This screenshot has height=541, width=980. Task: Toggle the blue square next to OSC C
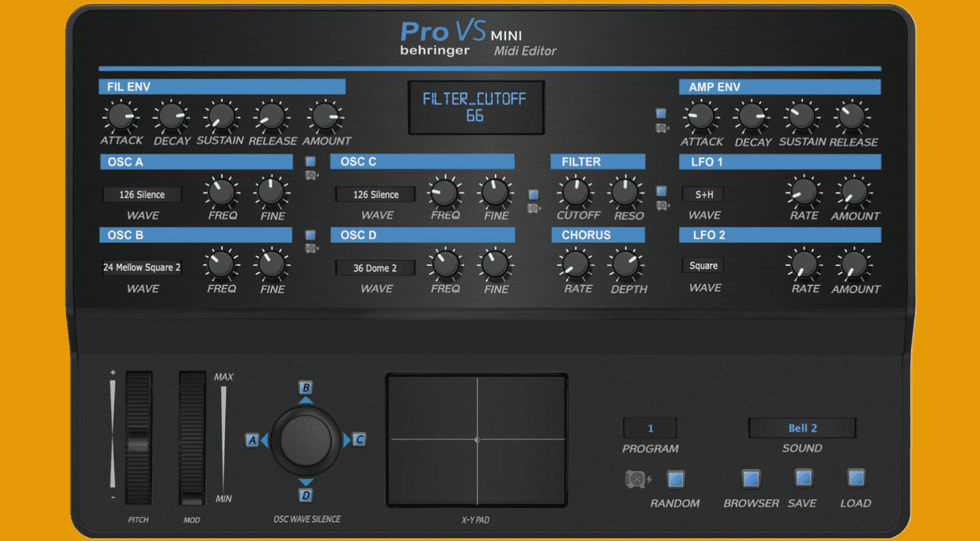tap(533, 194)
